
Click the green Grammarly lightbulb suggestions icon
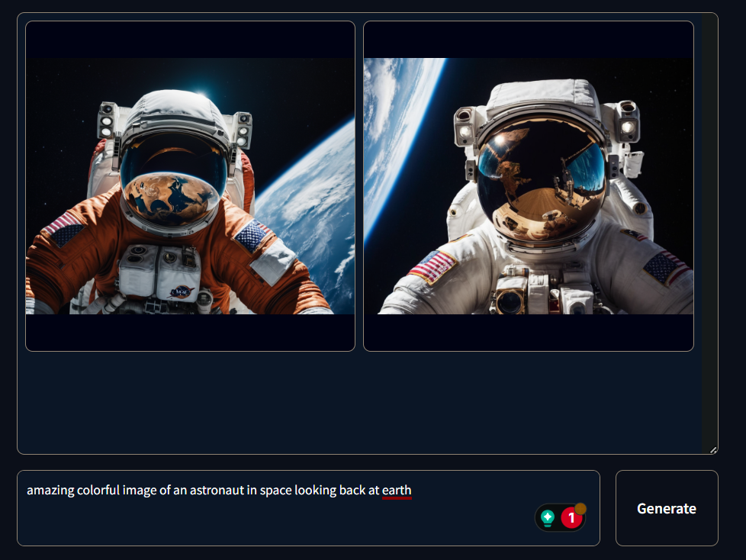[x=548, y=517]
